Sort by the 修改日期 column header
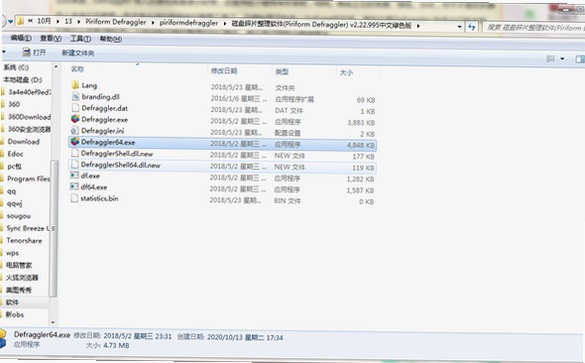This screenshot has height=363, width=585. click(x=224, y=71)
